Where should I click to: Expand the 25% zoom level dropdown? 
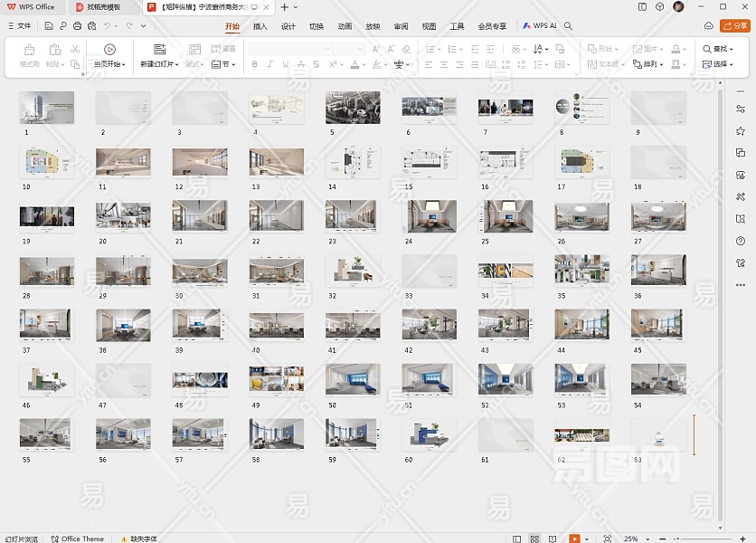[648, 538]
